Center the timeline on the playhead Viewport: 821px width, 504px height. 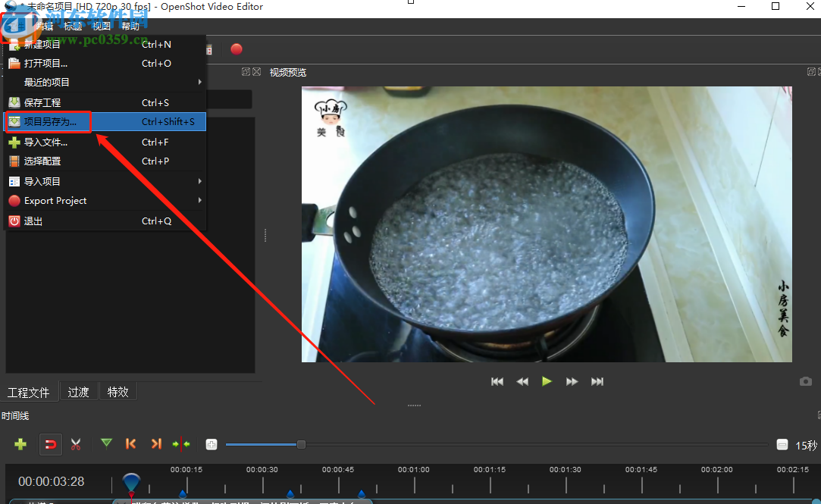tap(181, 444)
